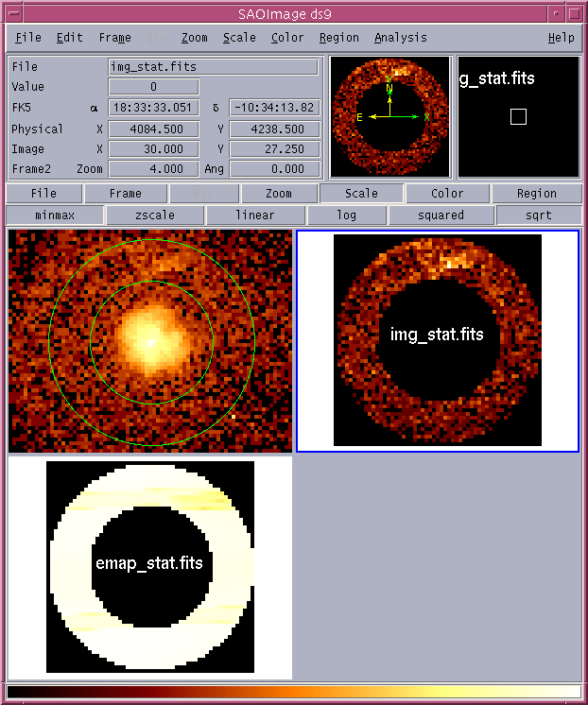Click the Zoom value field 4.000
Screen dimensions: 588x705
pyautogui.click(x=153, y=169)
